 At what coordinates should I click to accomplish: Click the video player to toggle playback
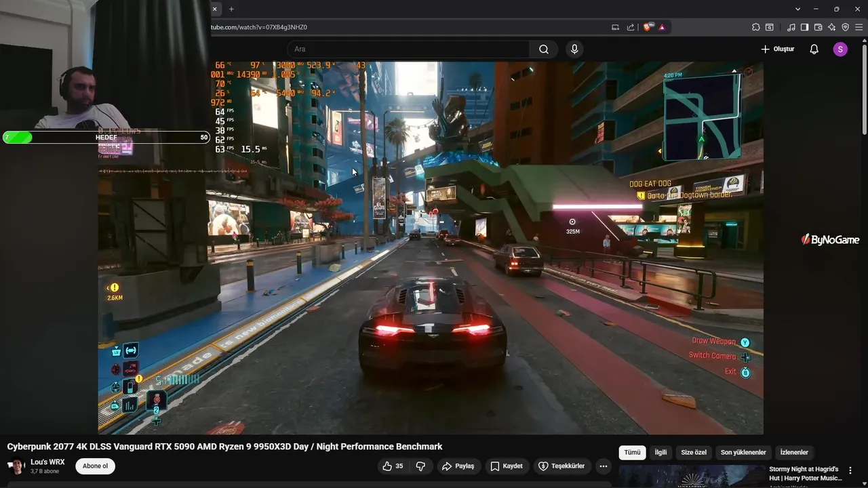(x=431, y=247)
